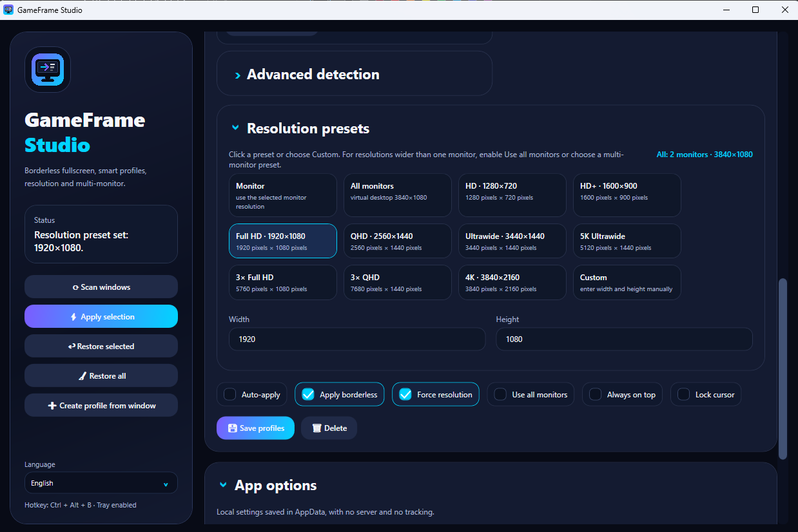Screen dimensions: 798x532
Task: Choose the HD+ 1600×900 preset
Action: 627,195
